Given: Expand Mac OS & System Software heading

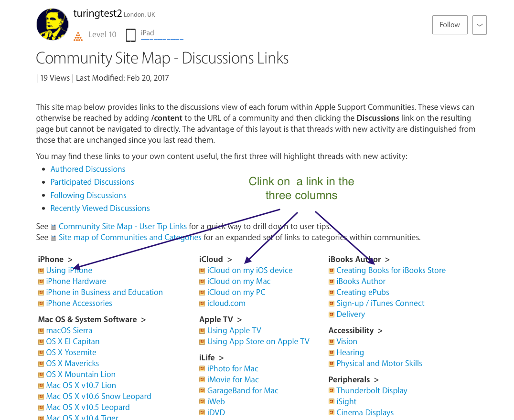Looking at the screenshot, I should (x=92, y=319).
